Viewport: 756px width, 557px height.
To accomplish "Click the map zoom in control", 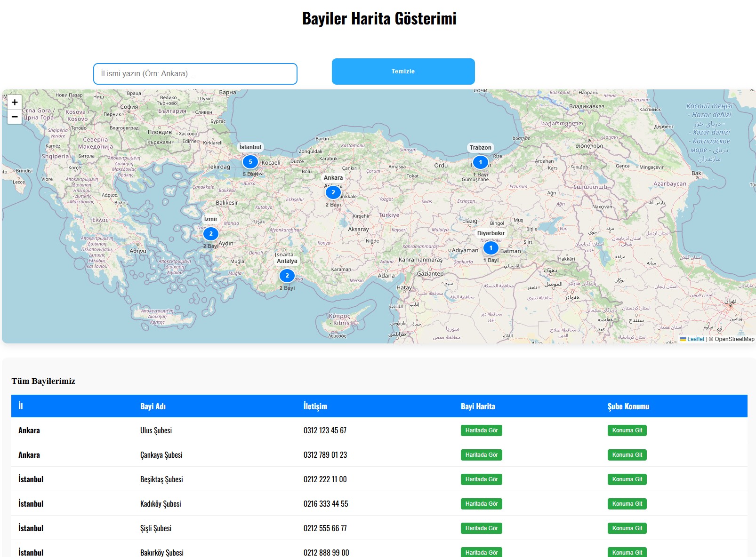I will pos(15,102).
